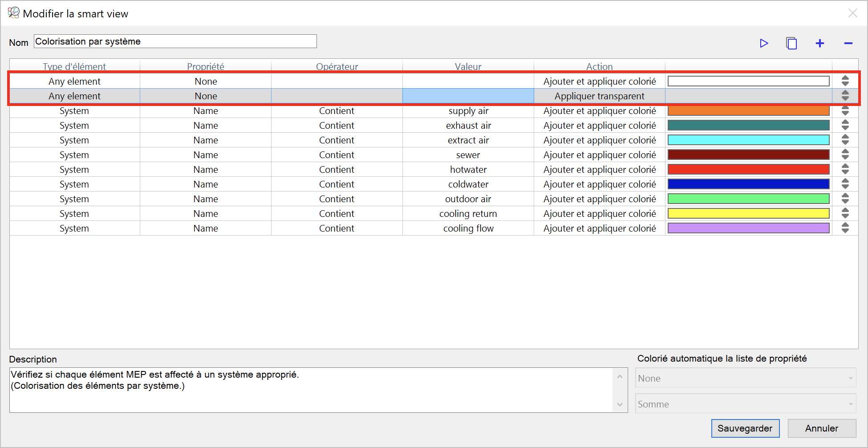Select the 'cooling return' value cell
Viewport: 868px width, 448px height.
pos(468,213)
